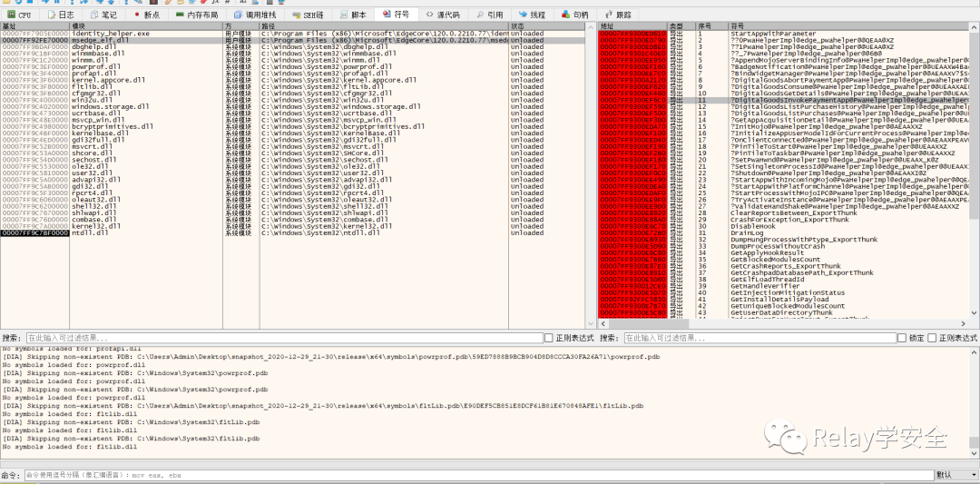The width and height of the screenshot is (980, 484).
Task: Open the 日志 (Log) tab
Action: [61, 15]
